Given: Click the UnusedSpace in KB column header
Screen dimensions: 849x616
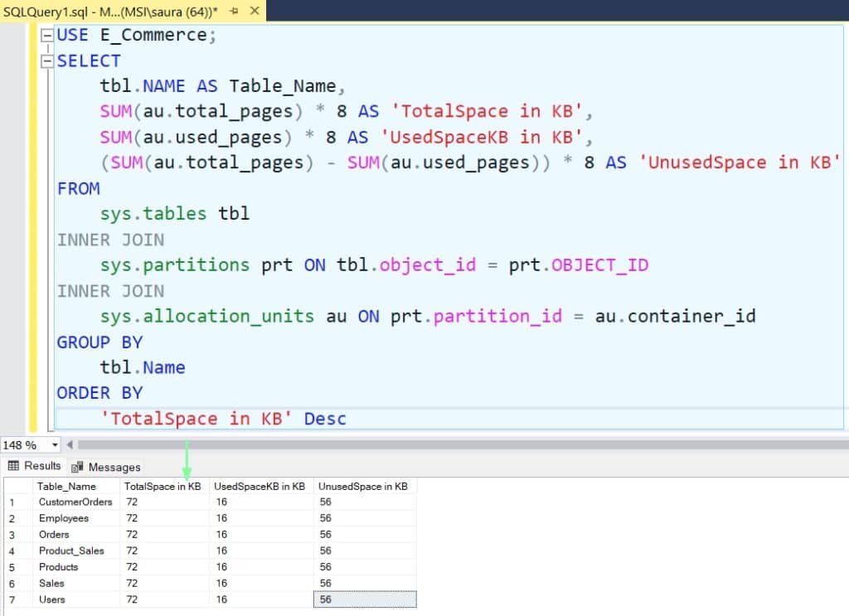Looking at the screenshot, I should 363,486.
